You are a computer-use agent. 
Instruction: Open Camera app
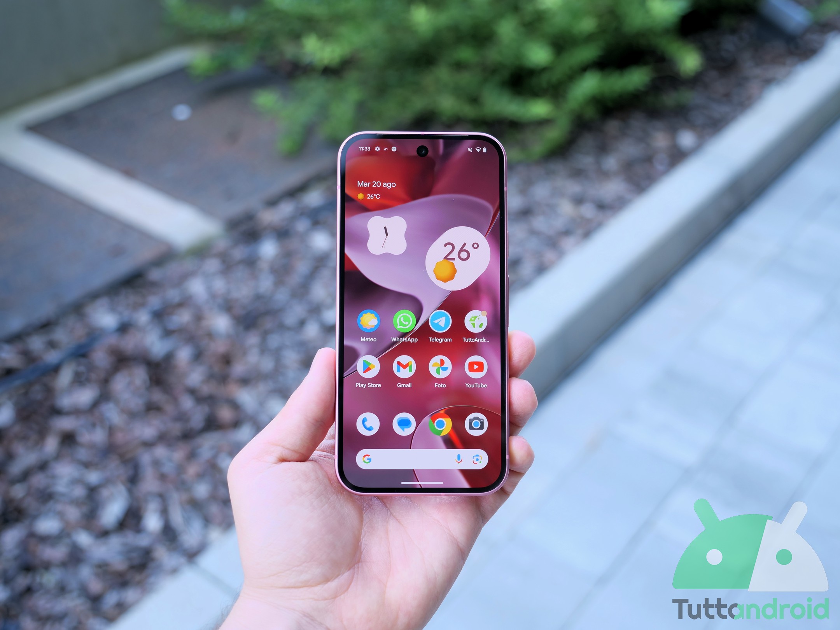coord(478,423)
